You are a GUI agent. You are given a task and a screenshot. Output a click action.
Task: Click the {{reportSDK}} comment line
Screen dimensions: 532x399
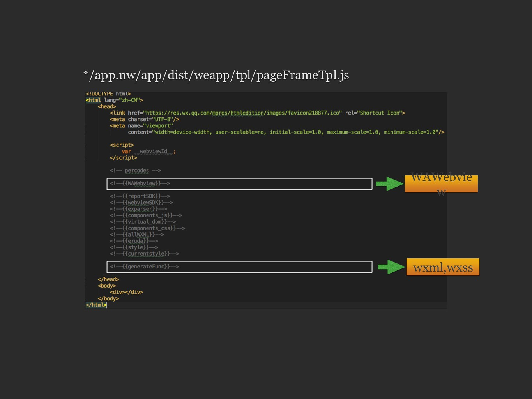140,196
